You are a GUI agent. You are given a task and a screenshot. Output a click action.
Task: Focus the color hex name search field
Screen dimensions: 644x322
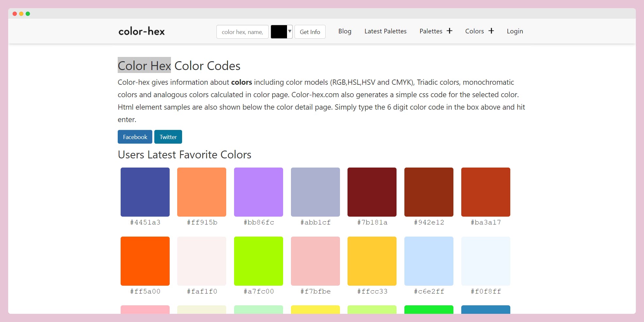click(x=243, y=32)
